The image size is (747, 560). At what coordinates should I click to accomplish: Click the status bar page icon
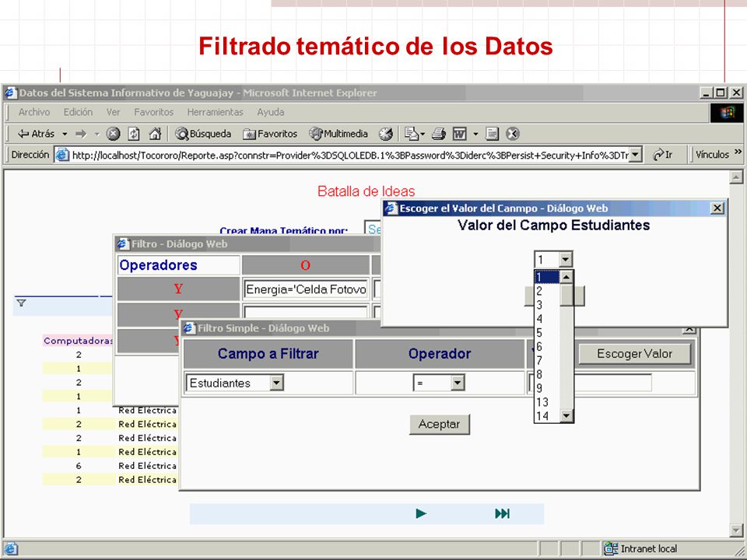pyautogui.click(x=10, y=548)
